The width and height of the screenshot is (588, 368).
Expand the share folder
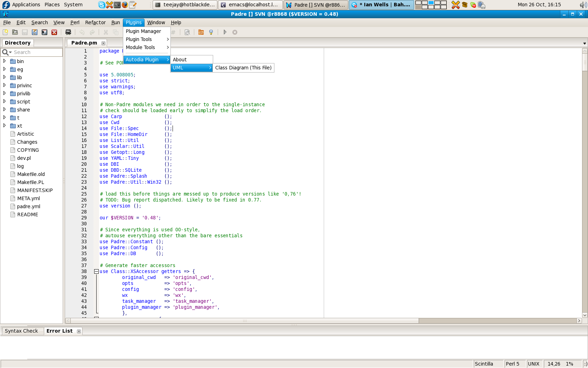pos(5,109)
